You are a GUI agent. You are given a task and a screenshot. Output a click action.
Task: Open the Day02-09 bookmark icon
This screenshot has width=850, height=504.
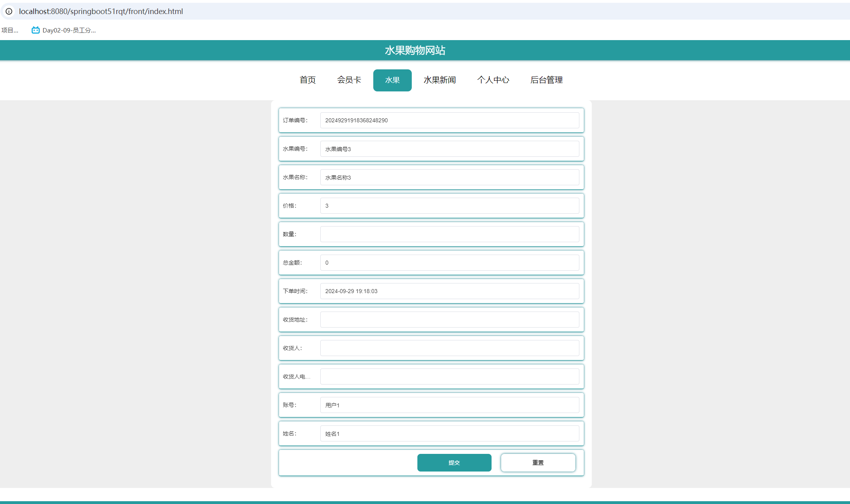[x=36, y=30]
